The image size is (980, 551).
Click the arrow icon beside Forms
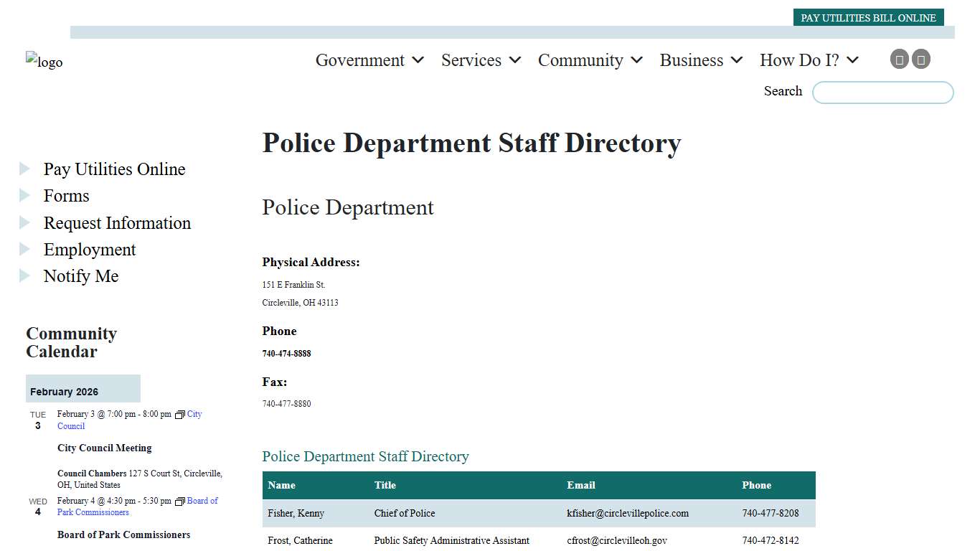click(x=25, y=195)
